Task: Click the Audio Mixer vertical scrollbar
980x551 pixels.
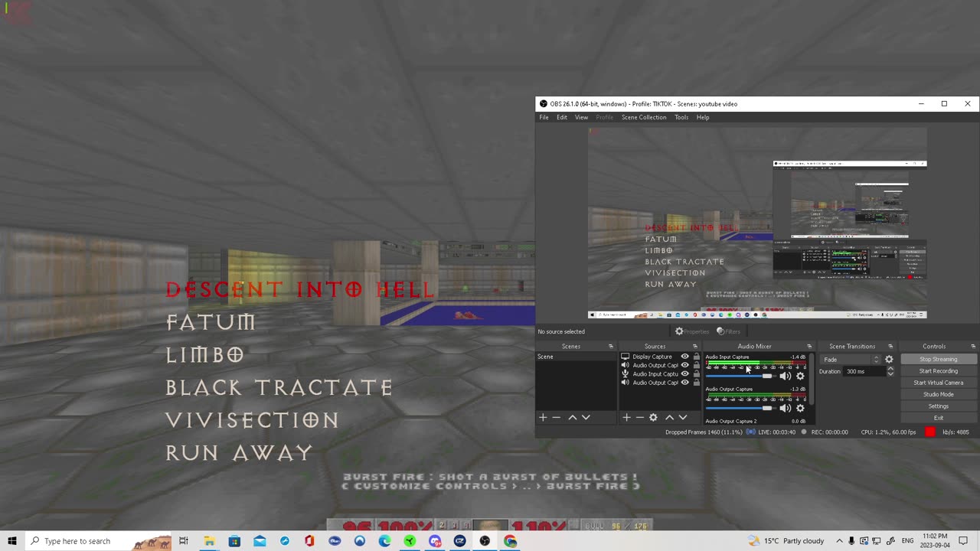Action: (x=812, y=379)
